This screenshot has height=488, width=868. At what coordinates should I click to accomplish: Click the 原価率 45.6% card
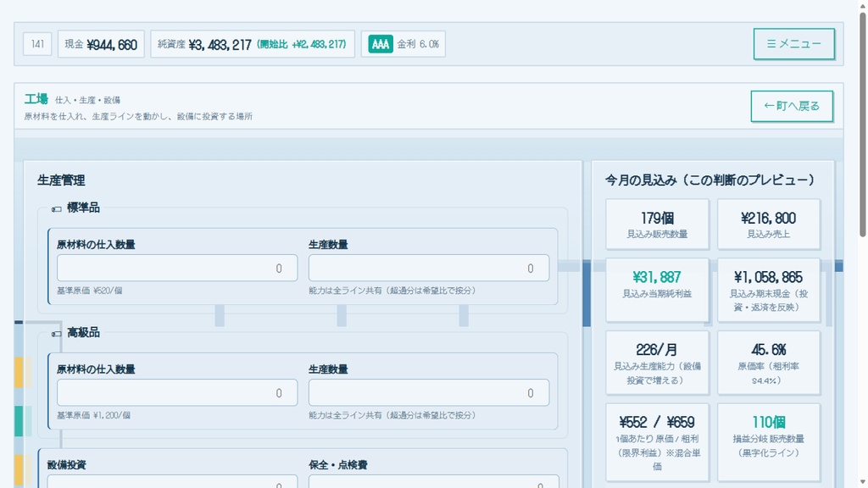coord(769,363)
